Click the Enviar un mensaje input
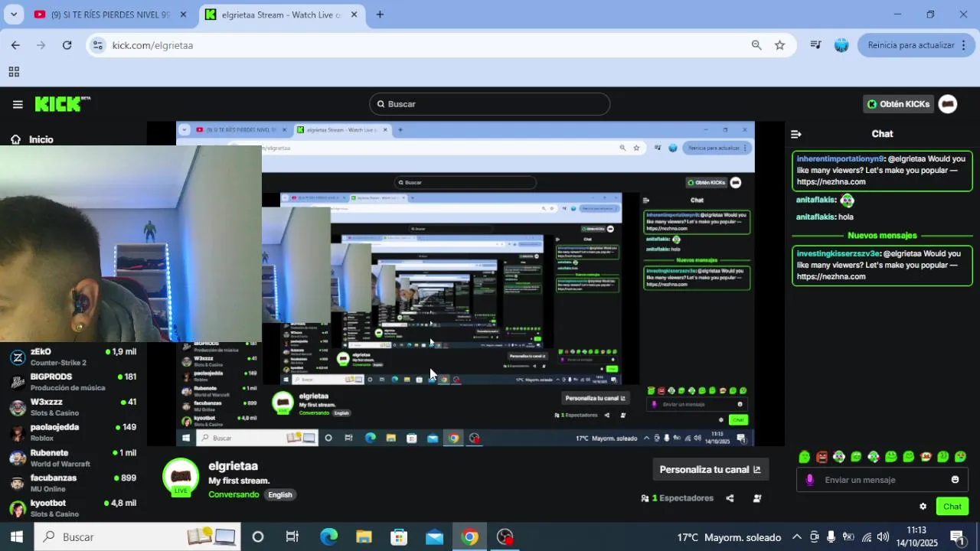 [882, 480]
